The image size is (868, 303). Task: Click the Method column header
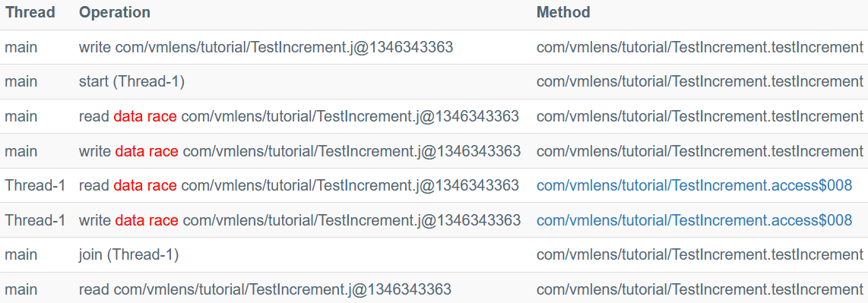[563, 13]
